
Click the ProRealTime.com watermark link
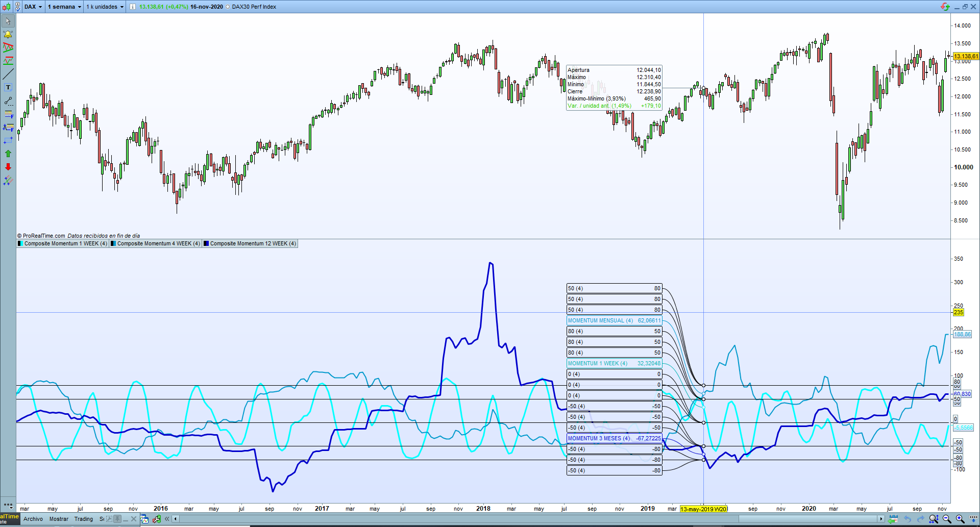[x=44, y=236]
